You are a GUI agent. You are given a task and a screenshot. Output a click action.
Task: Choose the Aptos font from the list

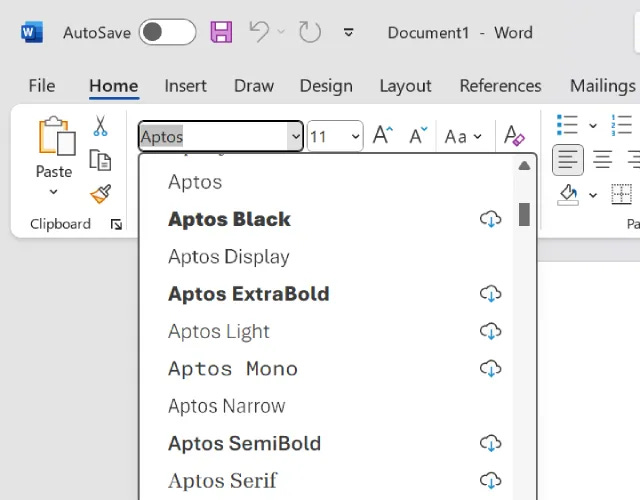326,182
